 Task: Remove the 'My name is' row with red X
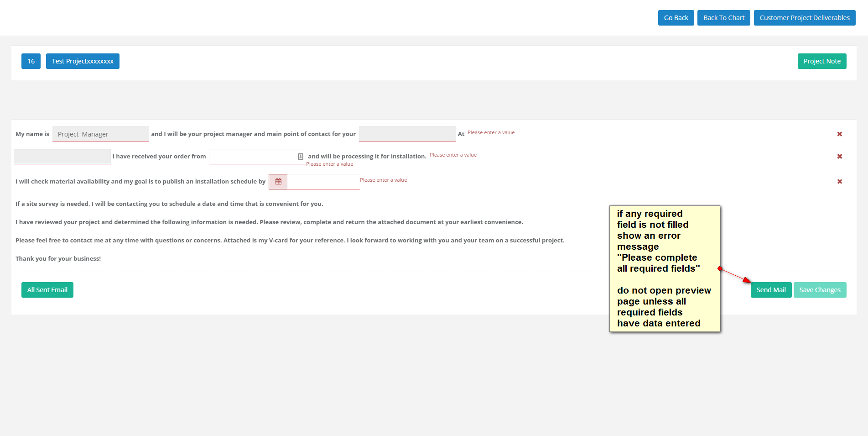[x=840, y=134]
